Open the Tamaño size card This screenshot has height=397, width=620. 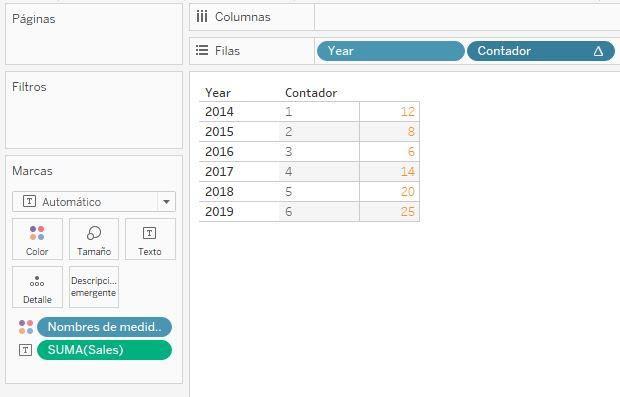pyautogui.click(x=94, y=239)
